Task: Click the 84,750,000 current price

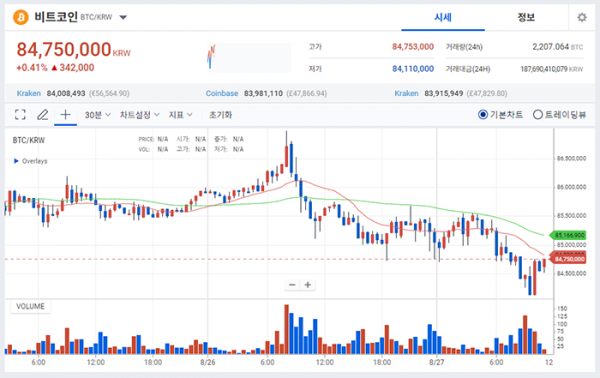Action: point(64,50)
